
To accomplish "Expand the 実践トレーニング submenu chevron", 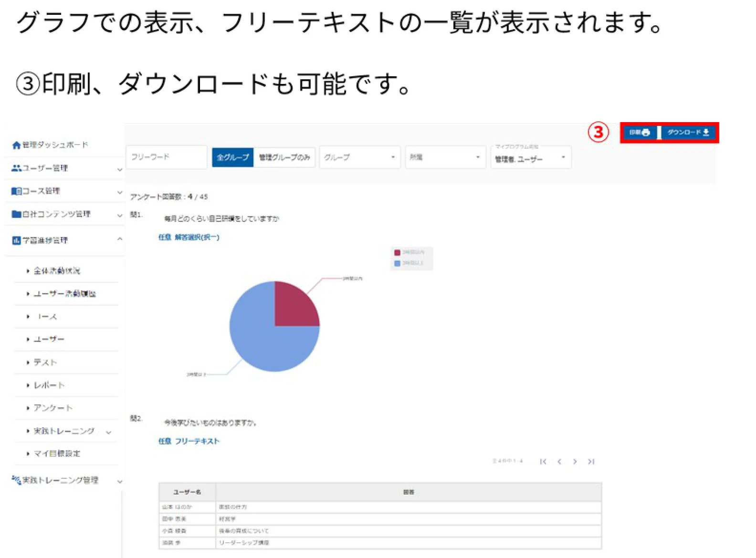I will [x=108, y=432].
